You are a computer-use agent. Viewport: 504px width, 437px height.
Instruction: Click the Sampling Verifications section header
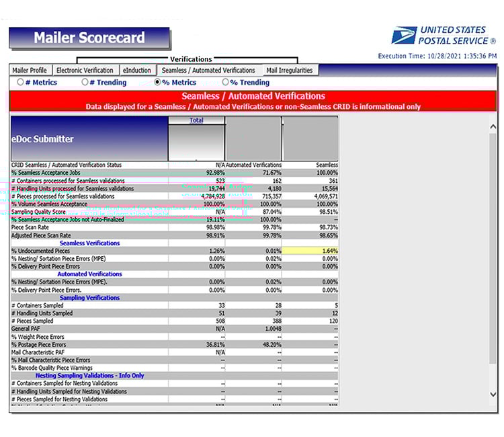pos(89,298)
